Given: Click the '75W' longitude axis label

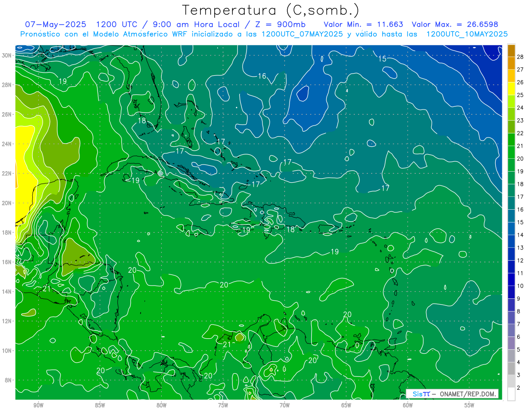Looking at the screenshot, I should pyautogui.click(x=223, y=405).
